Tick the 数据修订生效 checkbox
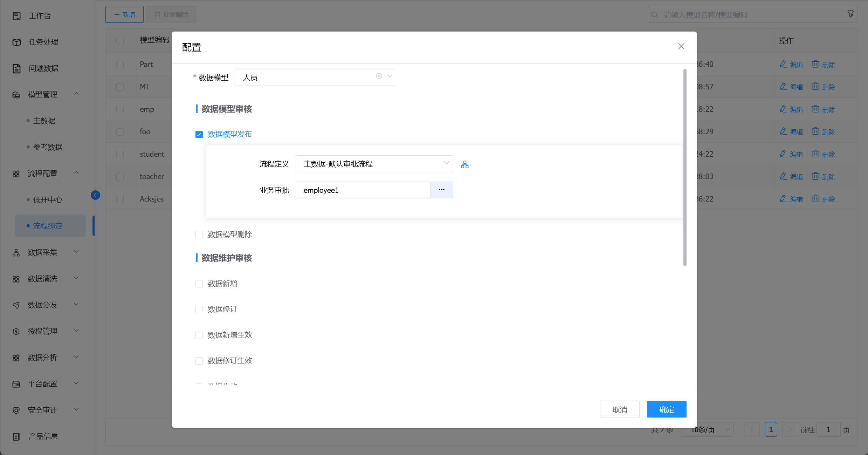868x455 pixels. pyautogui.click(x=199, y=361)
